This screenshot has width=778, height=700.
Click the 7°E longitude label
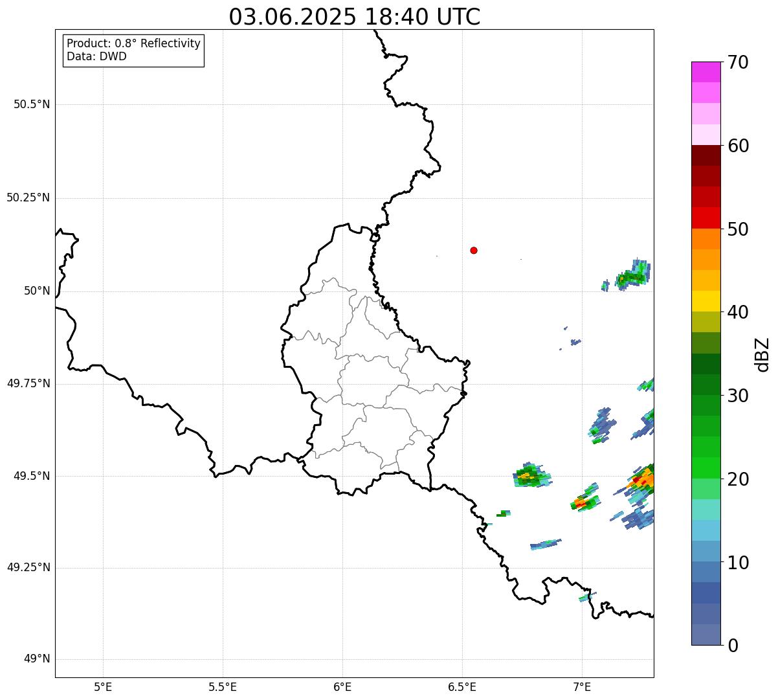(582, 686)
